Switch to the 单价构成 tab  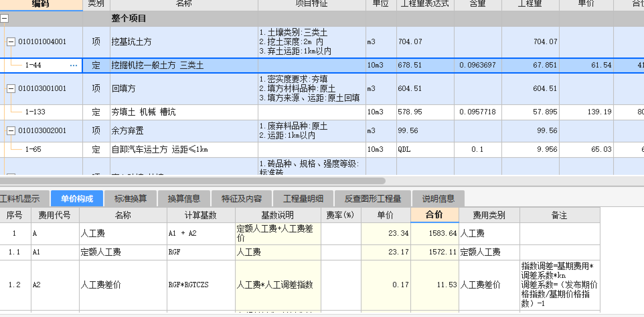(x=77, y=198)
